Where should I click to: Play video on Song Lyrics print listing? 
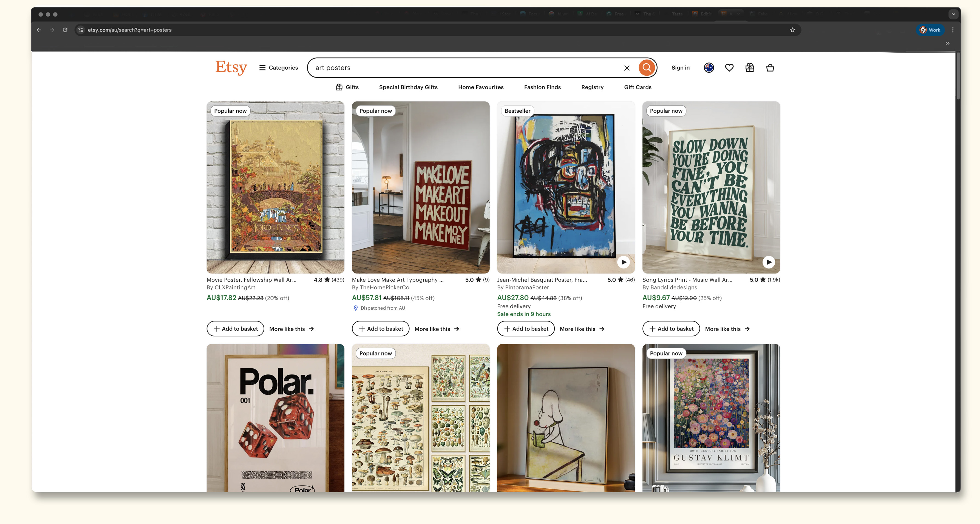click(x=769, y=262)
